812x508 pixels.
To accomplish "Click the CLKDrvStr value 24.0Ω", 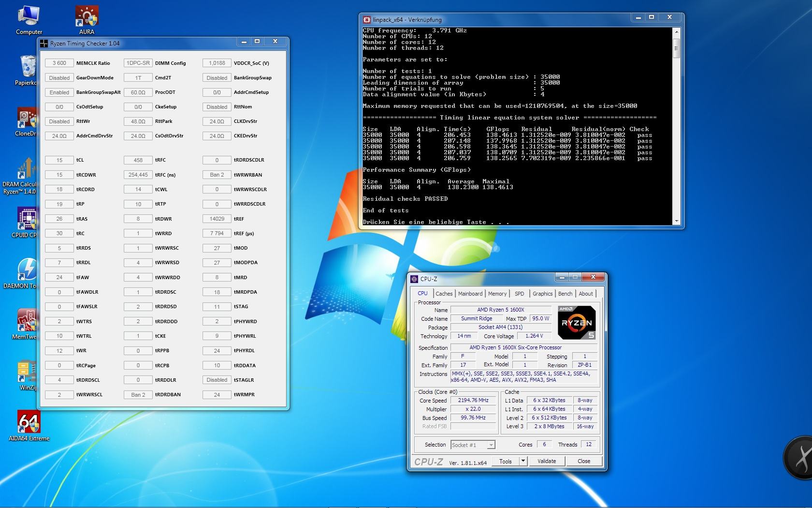I will point(217,121).
